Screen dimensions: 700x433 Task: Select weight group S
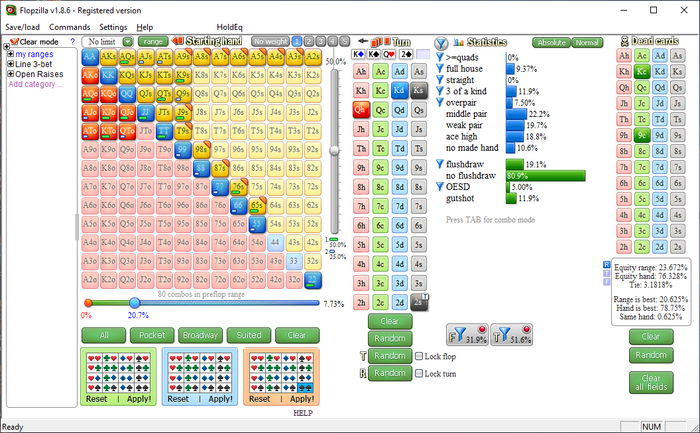point(345,42)
